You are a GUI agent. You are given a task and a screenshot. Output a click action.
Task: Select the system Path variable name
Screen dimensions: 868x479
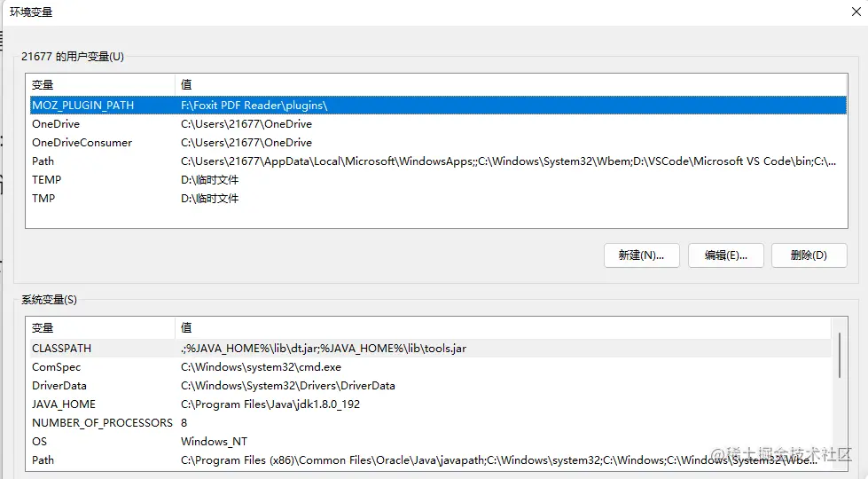43,460
